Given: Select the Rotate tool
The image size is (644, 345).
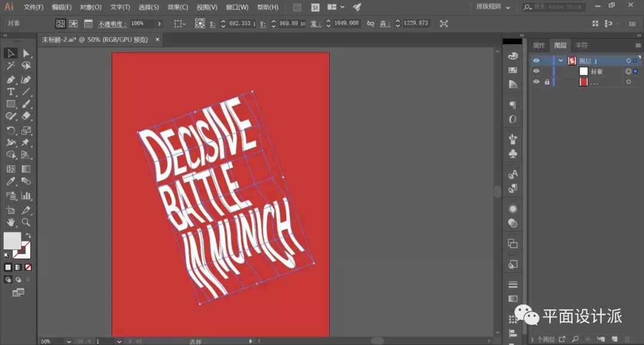Looking at the screenshot, I should (x=11, y=130).
